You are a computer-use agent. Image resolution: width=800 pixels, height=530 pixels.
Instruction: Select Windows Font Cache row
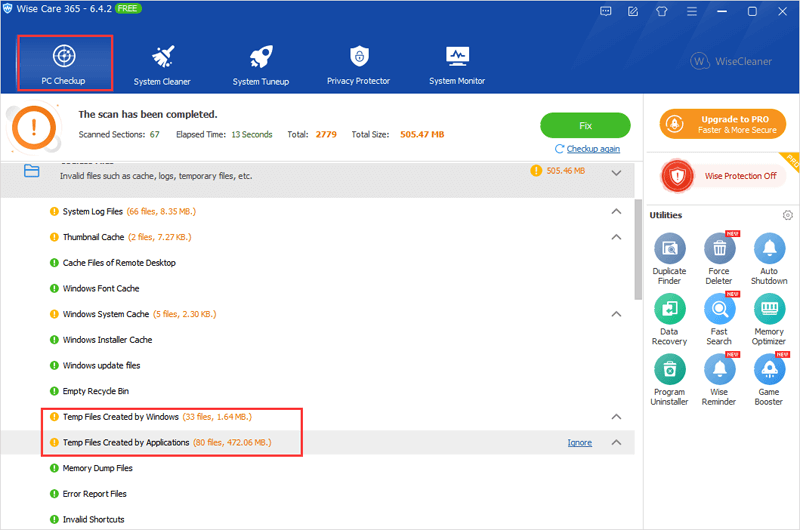[x=317, y=288]
